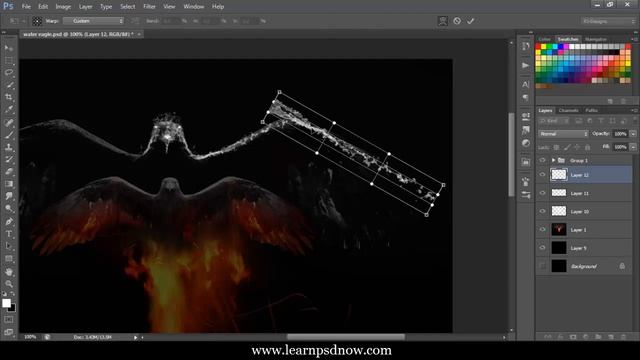Select the Dodge tool

click(9, 209)
